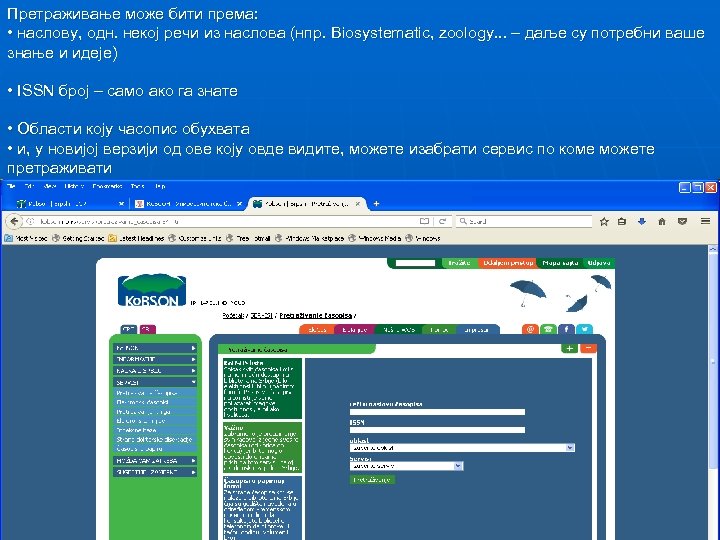Click the Twitter bird icon
This screenshot has width=720, height=540.
(x=585, y=329)
